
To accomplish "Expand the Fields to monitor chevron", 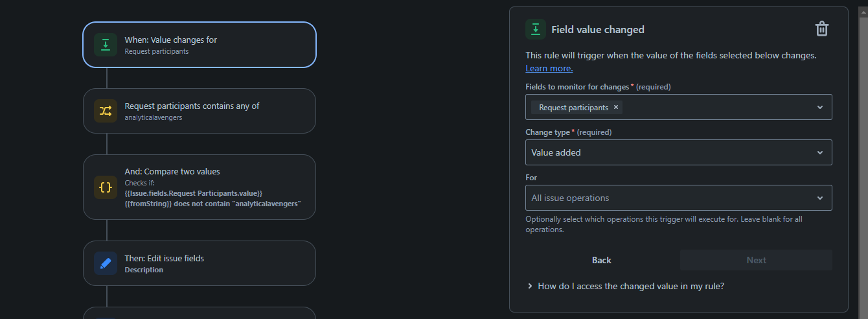I will coord(820,107).
